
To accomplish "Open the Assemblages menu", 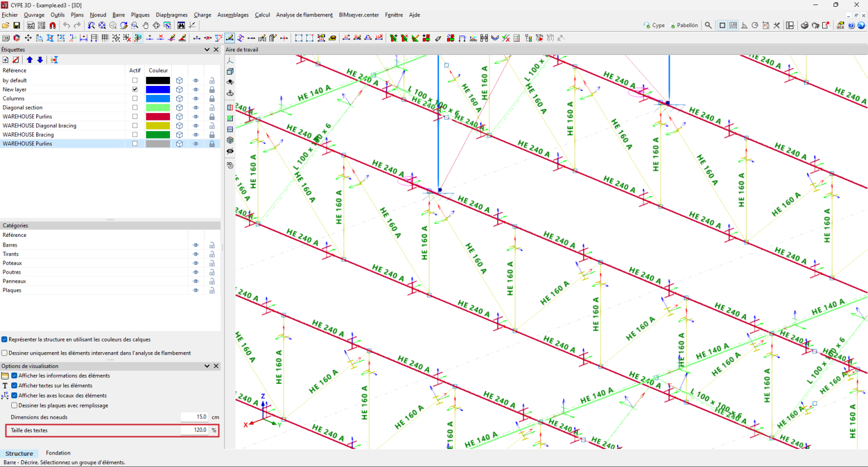I will (x=233, y=15).
